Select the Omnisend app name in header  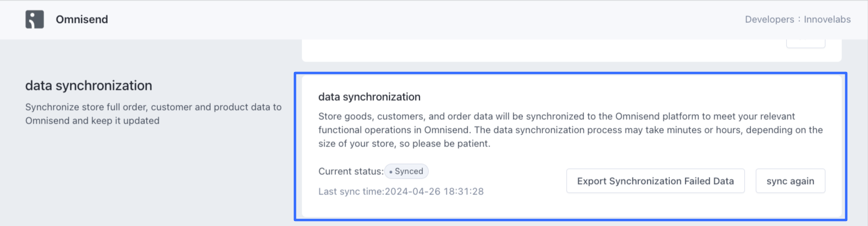(x=82, y=20)
